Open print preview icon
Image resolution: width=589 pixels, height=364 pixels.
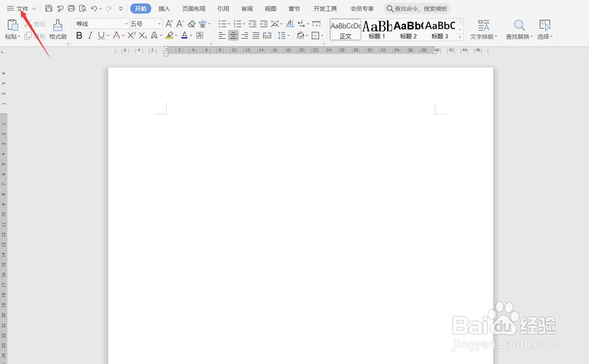[83, 9]
